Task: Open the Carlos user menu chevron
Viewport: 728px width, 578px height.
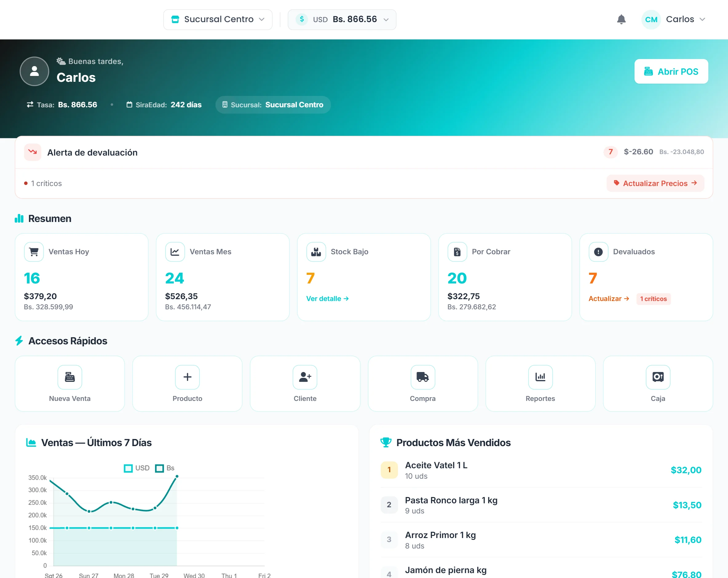Action: click(702, 19)
